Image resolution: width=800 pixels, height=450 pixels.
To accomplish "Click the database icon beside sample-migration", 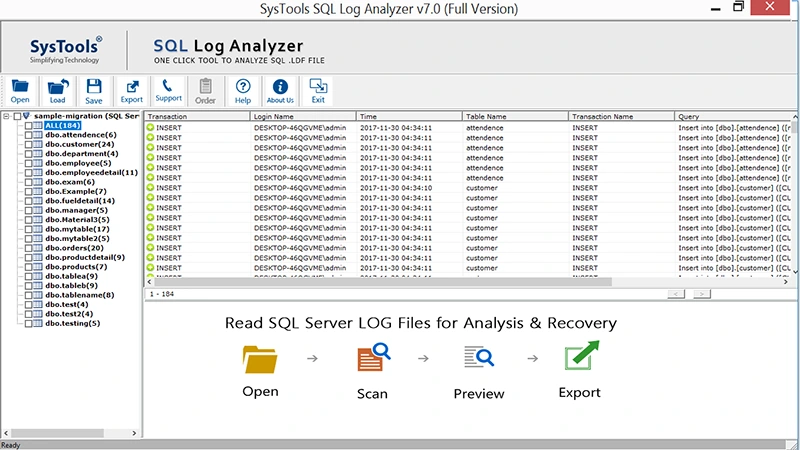I will [x=27, y=116].
